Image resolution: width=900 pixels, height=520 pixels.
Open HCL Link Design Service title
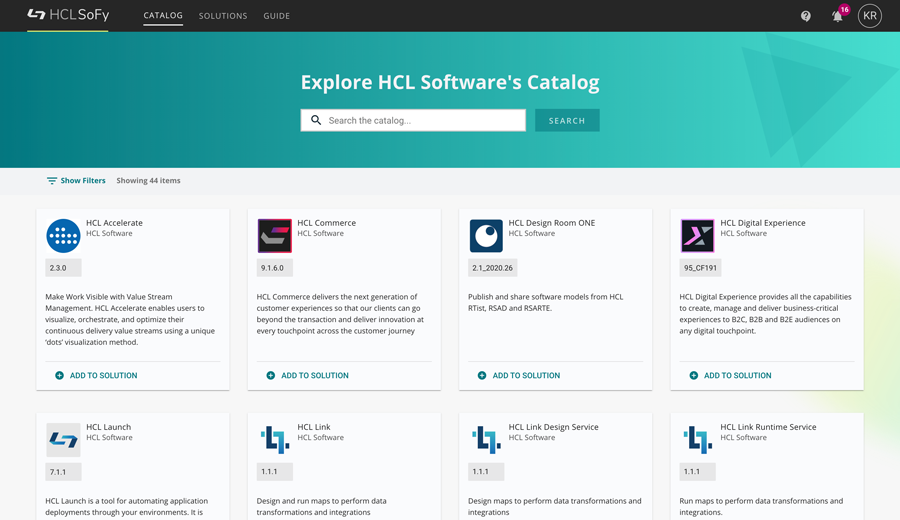pos(553,427)
